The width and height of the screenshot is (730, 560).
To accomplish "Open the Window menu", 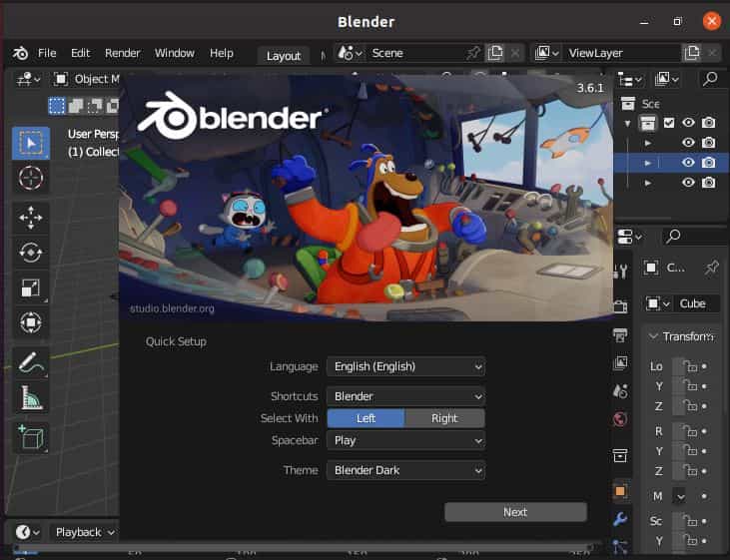I will tap(175, 53).
